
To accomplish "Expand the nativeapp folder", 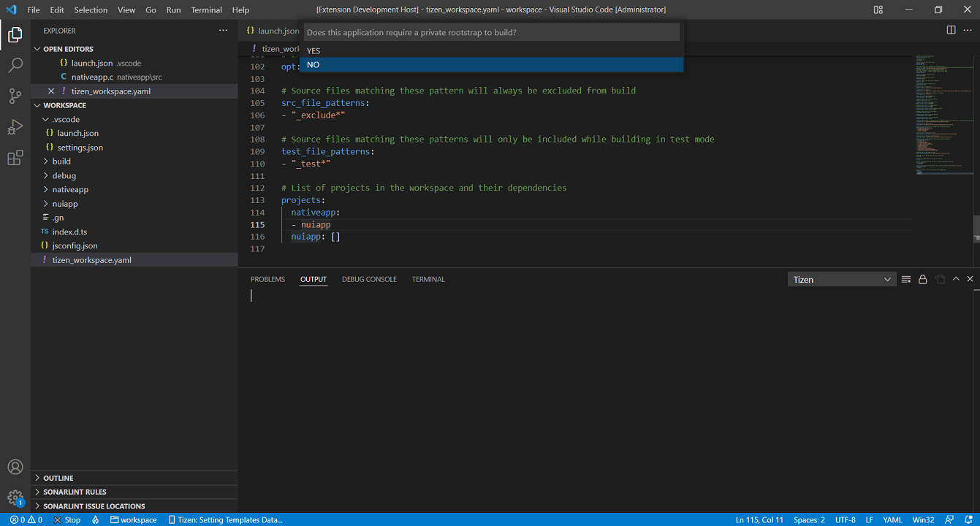I will click(x=70, y=189).
